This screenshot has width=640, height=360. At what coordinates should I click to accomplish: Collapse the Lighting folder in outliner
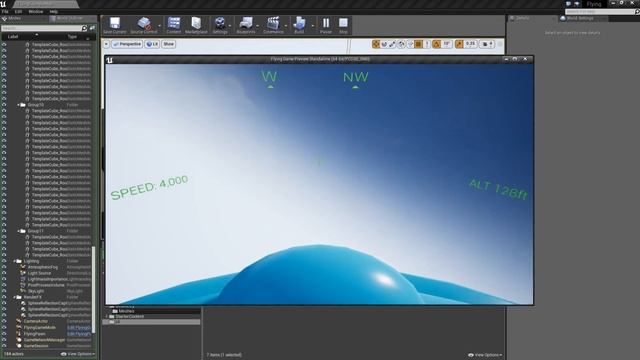tap(15, 261)
